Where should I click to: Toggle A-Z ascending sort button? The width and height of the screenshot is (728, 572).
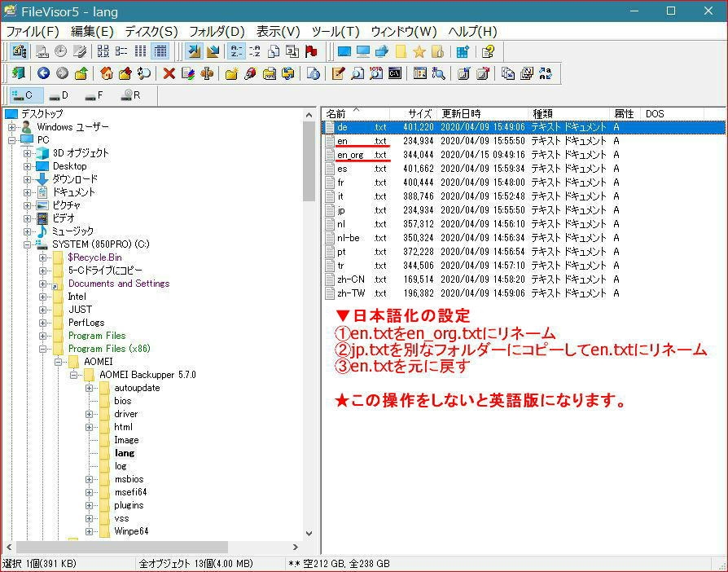click(x=235, y=51)
